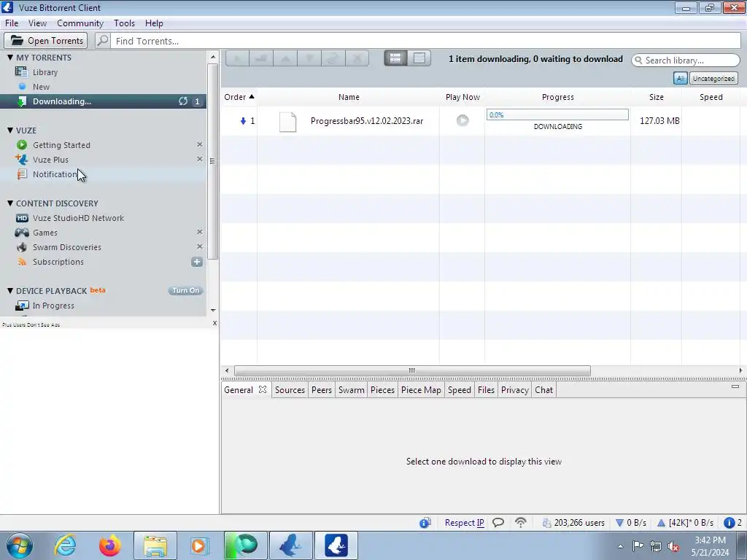Click the 0.0% progress bar of Progressbar95
This screenshot has width=747, height=560.
pos(557,114)
